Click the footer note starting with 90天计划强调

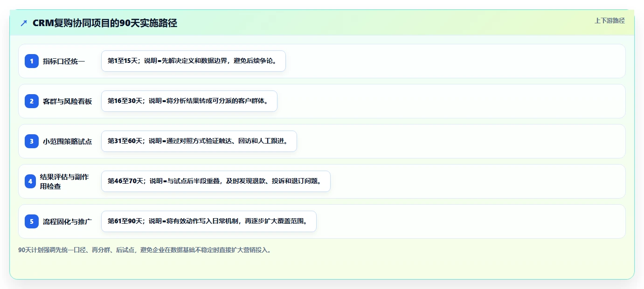coord(145,250)
